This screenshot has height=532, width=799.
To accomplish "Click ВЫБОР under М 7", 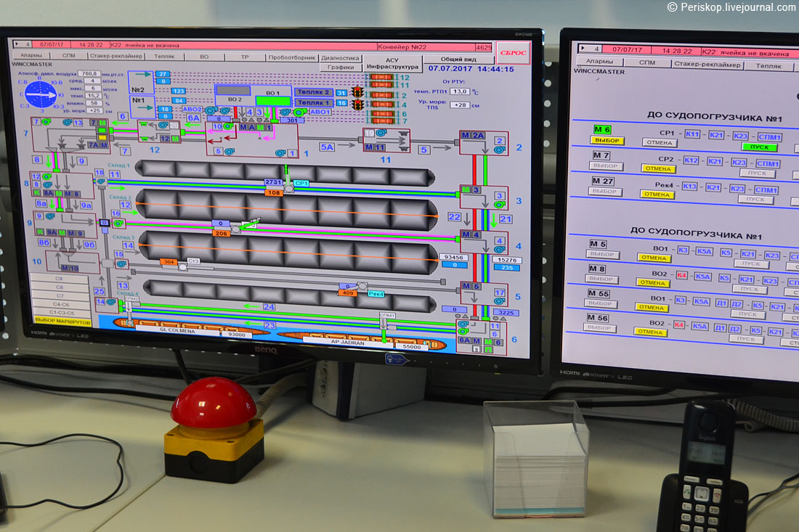I will click(605, 166).
